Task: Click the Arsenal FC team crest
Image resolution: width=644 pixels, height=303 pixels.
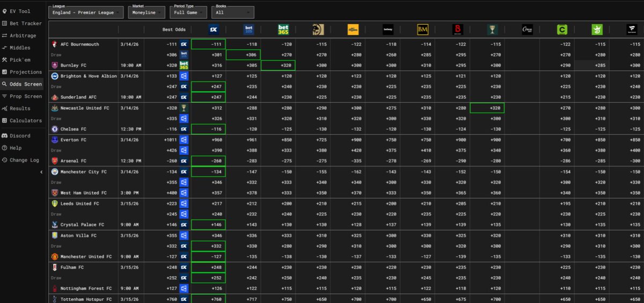Action: 54,161
